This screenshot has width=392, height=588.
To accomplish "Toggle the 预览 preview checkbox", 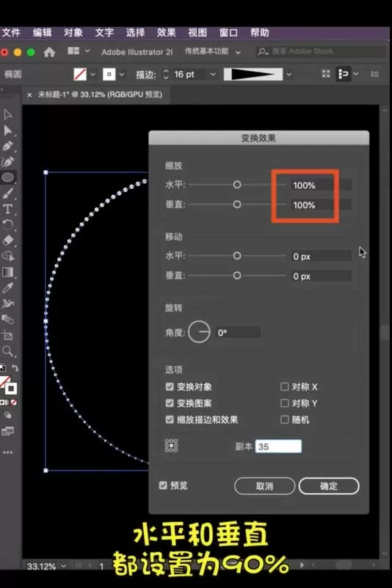I will tap(163, 485).
